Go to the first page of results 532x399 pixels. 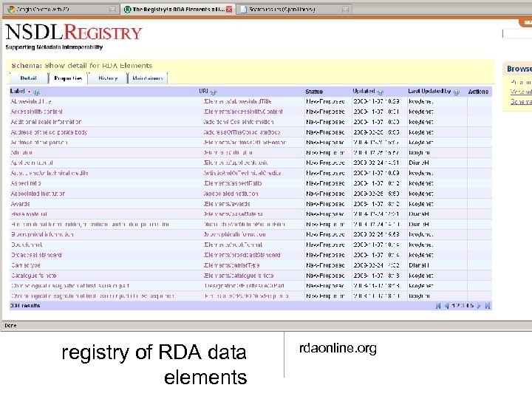click(438, 306)
